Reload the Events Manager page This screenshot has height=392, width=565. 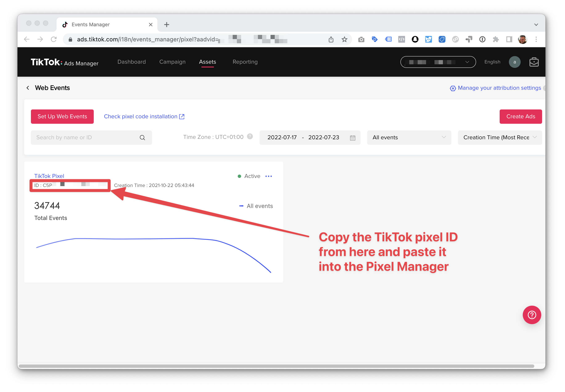pyautogui.click(x=54, y=39)
